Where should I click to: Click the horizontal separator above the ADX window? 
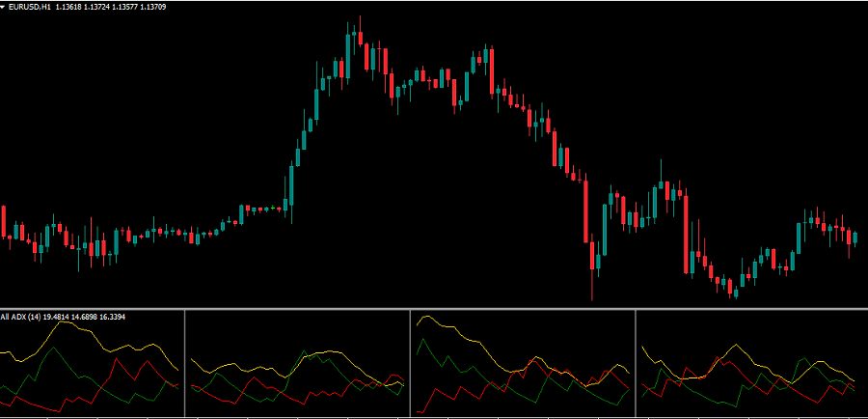coord(434,309)
